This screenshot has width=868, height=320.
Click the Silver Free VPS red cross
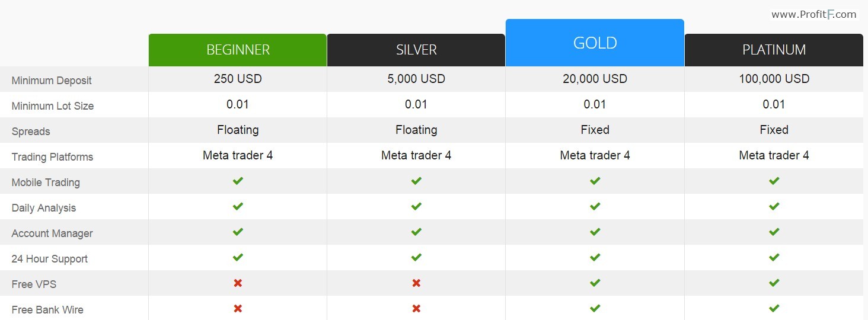point(416,283)
